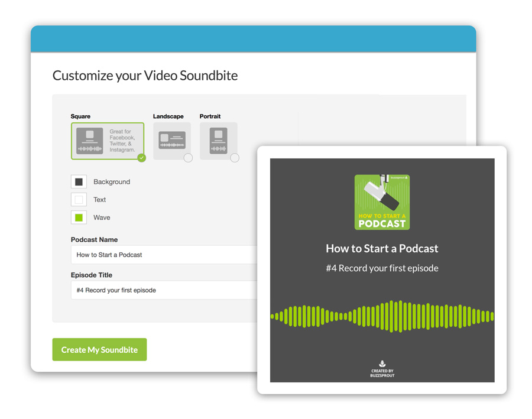Select the Square format icon

click(90, 141)
